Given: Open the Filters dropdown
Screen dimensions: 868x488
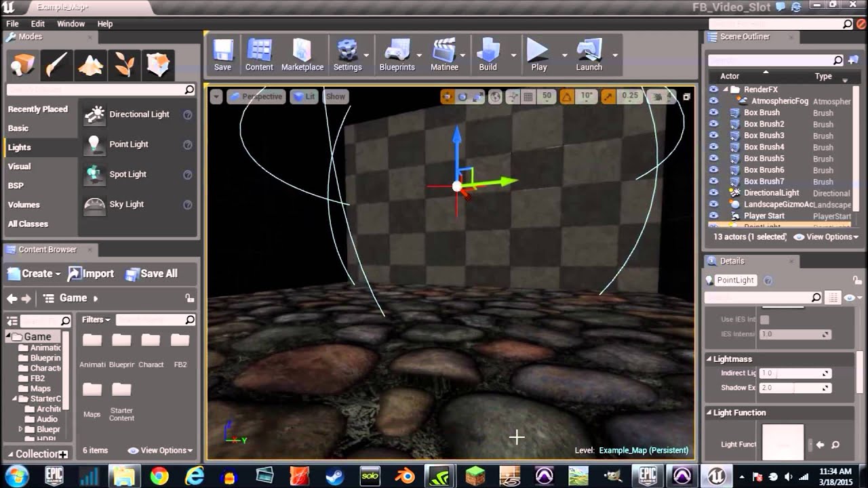Looking at the screenshot, I should click(x=96, y=320).
